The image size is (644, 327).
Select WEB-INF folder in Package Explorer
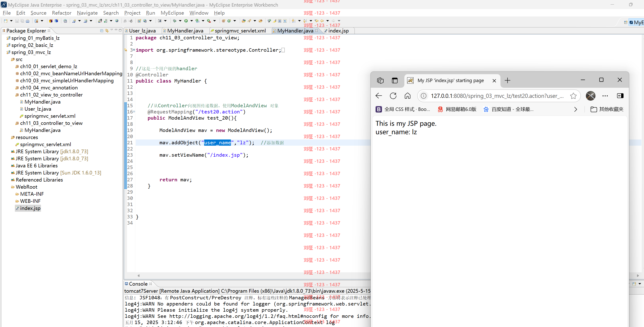(28, 201)
